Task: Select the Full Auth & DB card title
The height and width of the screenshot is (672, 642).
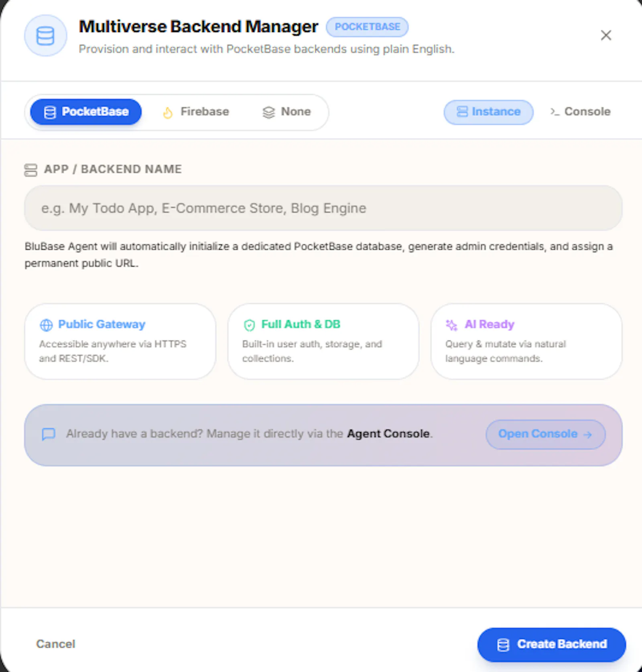Action: click(x=301, y=324)
